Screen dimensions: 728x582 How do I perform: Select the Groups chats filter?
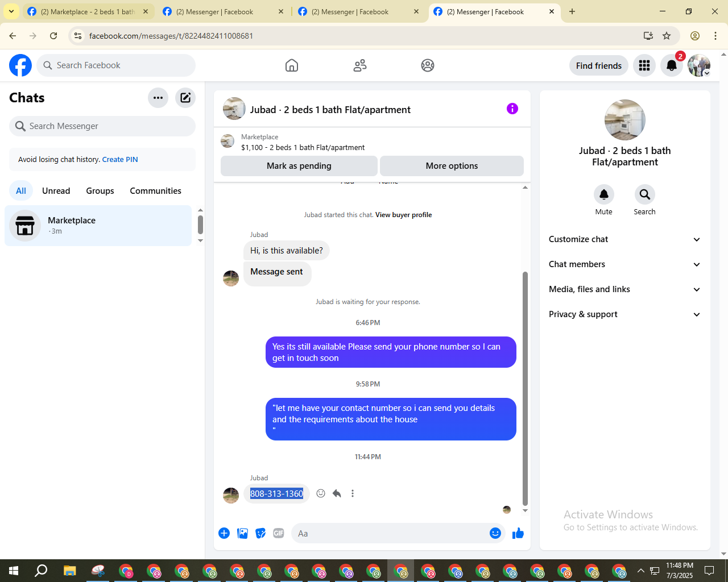click(x=100, y=191)
